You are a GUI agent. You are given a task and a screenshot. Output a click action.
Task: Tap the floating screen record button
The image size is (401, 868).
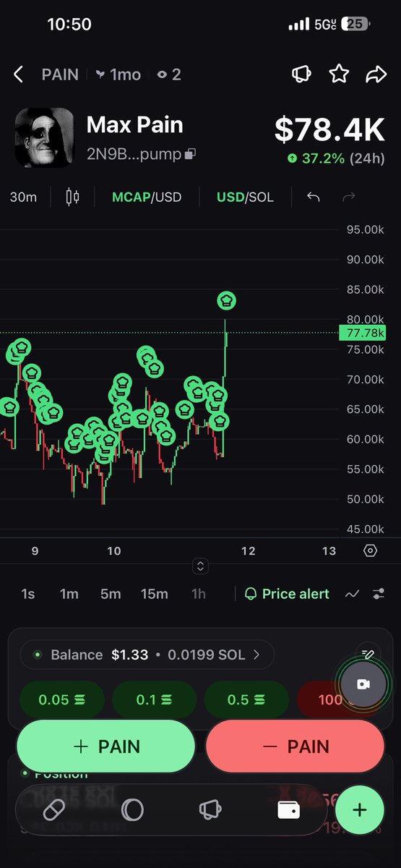tap(363, 684)
